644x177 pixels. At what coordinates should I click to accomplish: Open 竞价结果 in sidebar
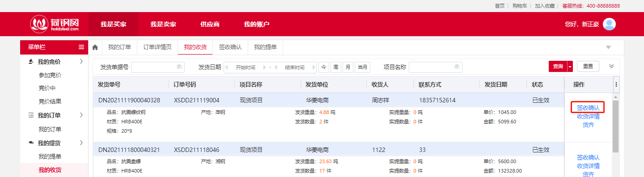(x=50, y=101)
